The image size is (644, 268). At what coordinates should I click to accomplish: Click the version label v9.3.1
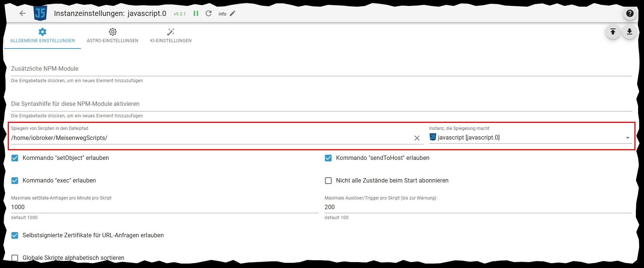180,14
